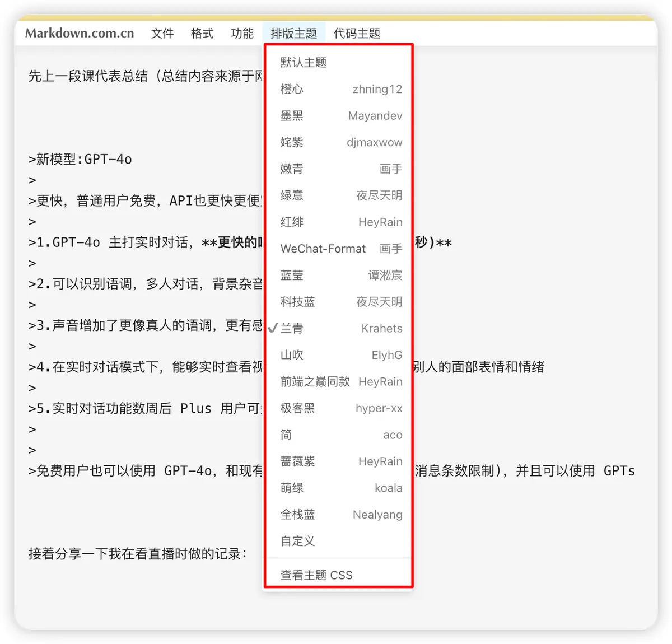The width and height of the screenshot is (672, 644).
Task: Select the 全栈蓝 theme by Nealyang
Action: 339,515
